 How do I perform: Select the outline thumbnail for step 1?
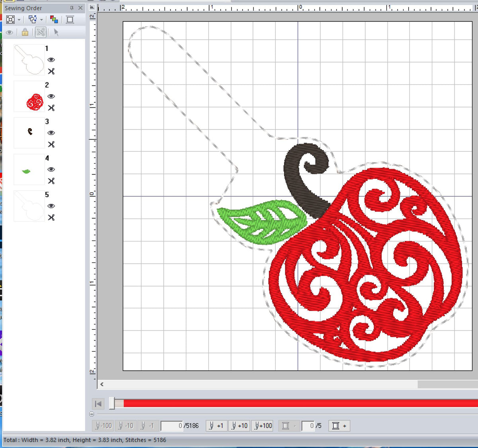pos(29,60)
